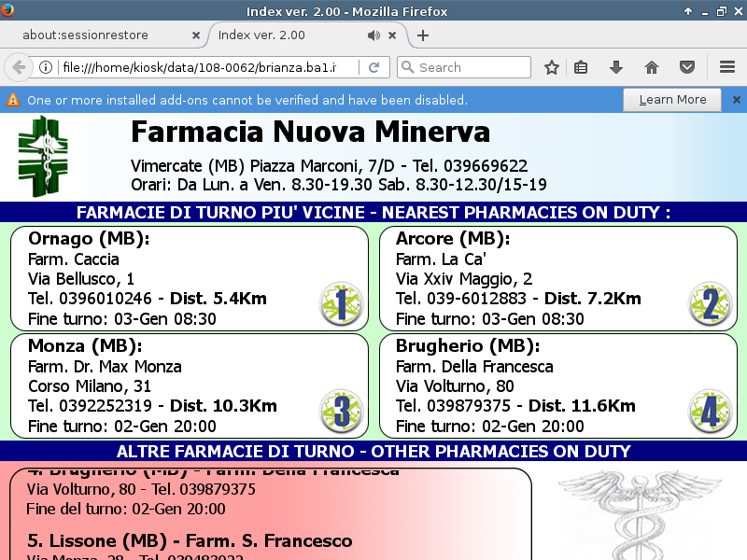The height and width of the screenshot is (560, 747).
Task: Select pharmacy number 1 badge for Ornago
Action: click(x=340, y=303)
